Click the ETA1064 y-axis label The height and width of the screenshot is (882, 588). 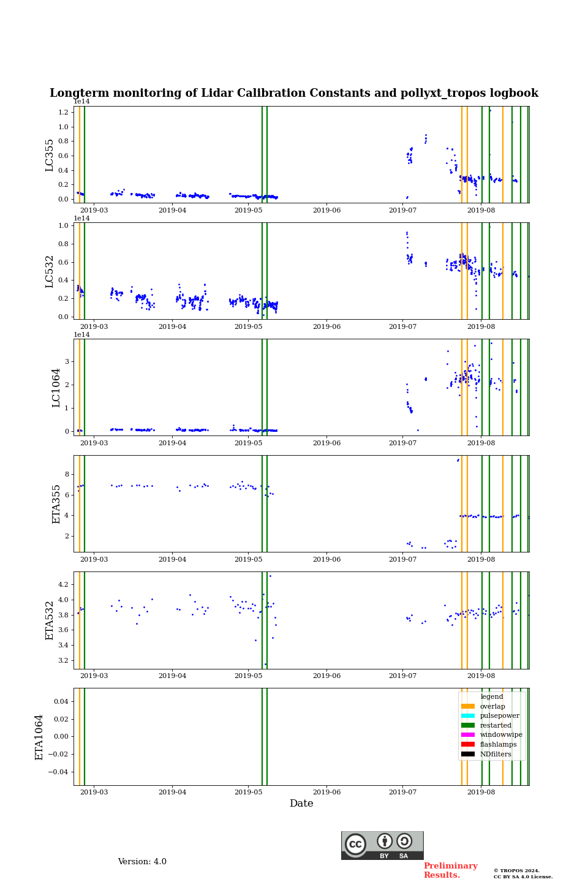39,737
